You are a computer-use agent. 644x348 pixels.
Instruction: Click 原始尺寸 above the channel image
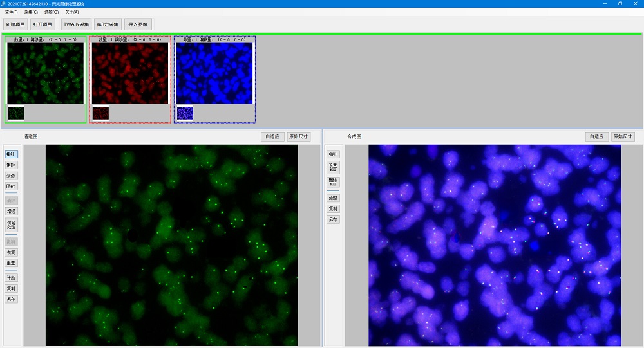pyautogui.click(x=298, y=136)
